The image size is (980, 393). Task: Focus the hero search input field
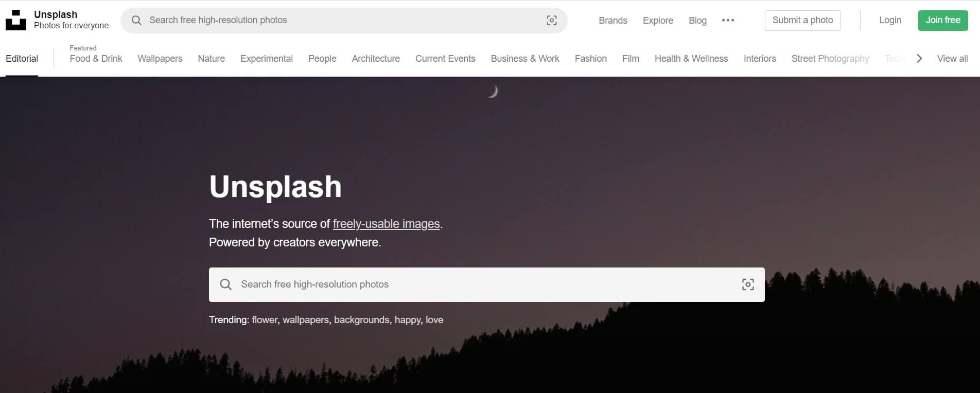click(484, 284)
